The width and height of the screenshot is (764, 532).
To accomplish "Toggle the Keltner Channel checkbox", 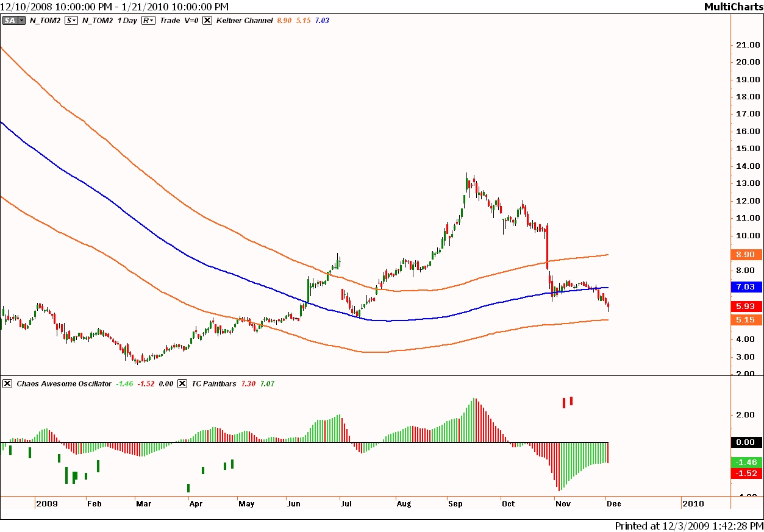I will tap(207, 20).
